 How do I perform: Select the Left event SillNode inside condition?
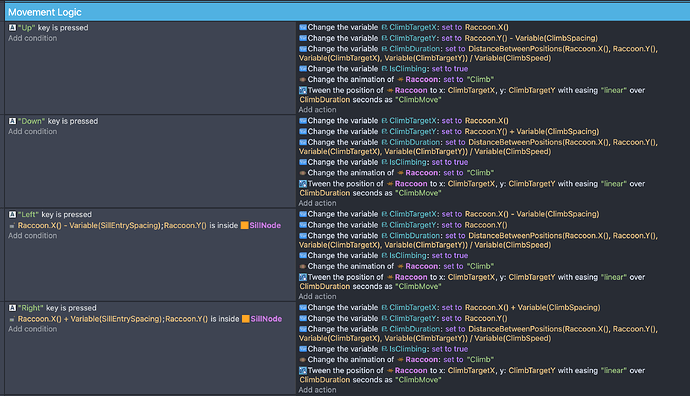click(145, 225)
